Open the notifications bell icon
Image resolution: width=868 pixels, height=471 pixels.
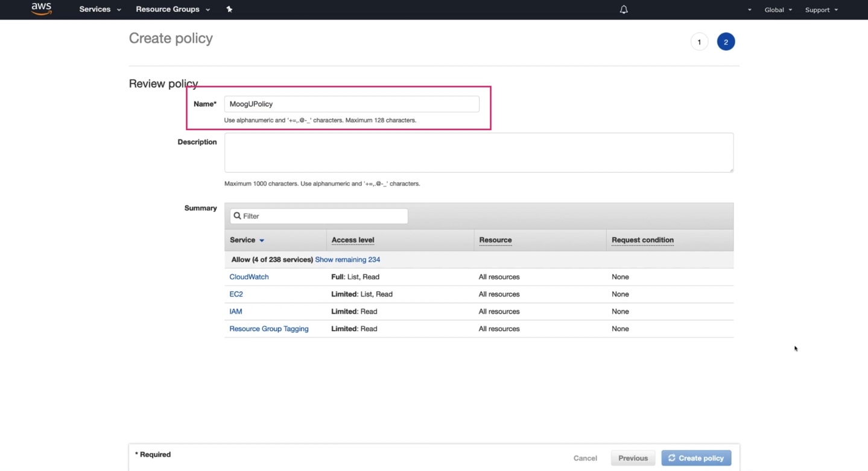point(624,10)
